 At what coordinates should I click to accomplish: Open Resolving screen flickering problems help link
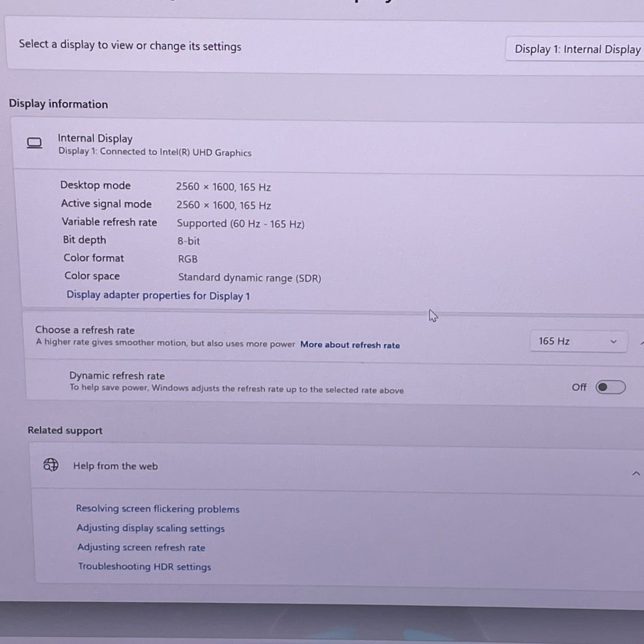158,509
